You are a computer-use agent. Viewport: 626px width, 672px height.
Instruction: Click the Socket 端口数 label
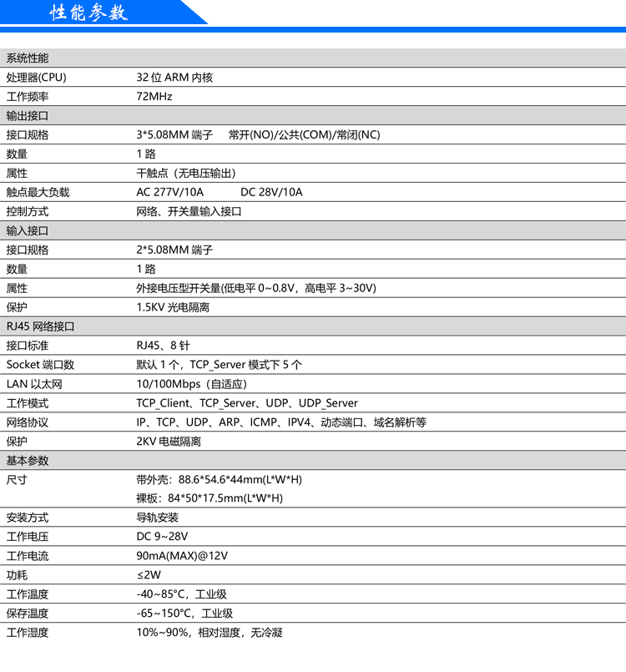[40, 365]
